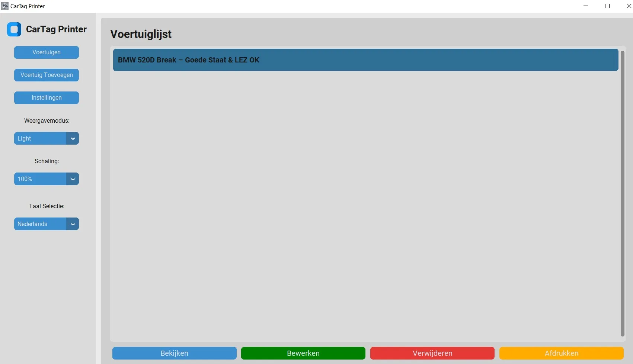This screenshot has height=364, width=633.
Task: Open the Voertuigen page
Action: (47, 52)
